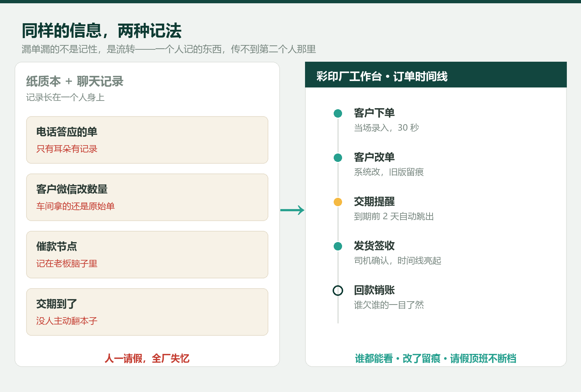Click the 彩印厂工作台・订单时间线 header bar
Screen dimensions: 581x392
[436, 75]
